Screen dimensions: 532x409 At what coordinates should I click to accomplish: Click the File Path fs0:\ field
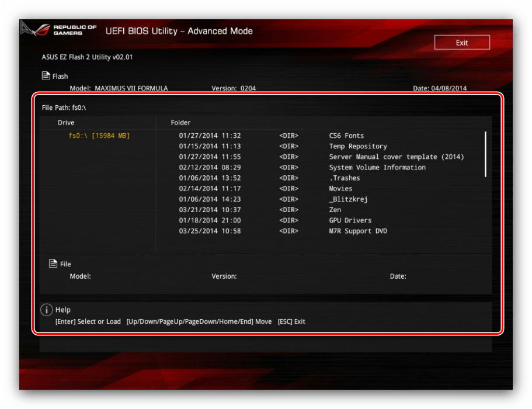click(64, 108)
